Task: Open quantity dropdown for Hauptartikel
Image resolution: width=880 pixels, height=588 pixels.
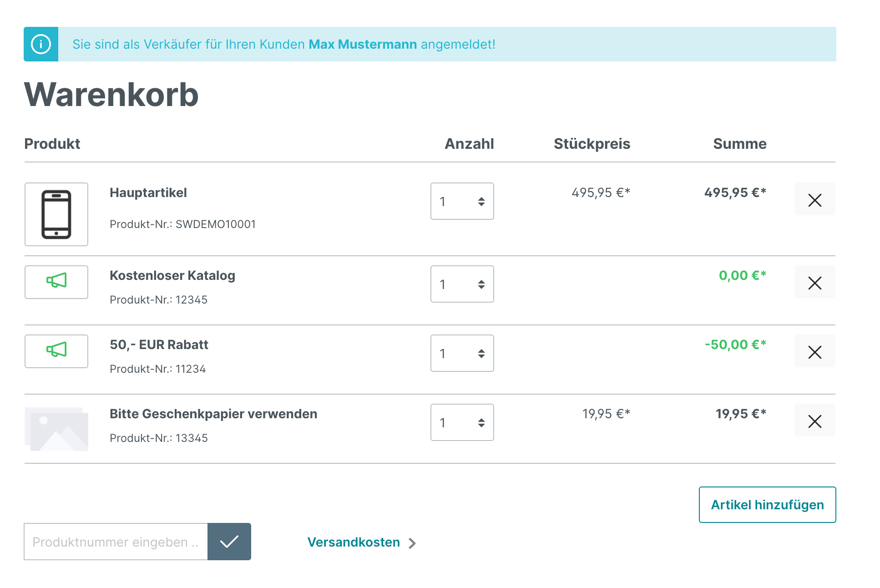Action: 462,201
